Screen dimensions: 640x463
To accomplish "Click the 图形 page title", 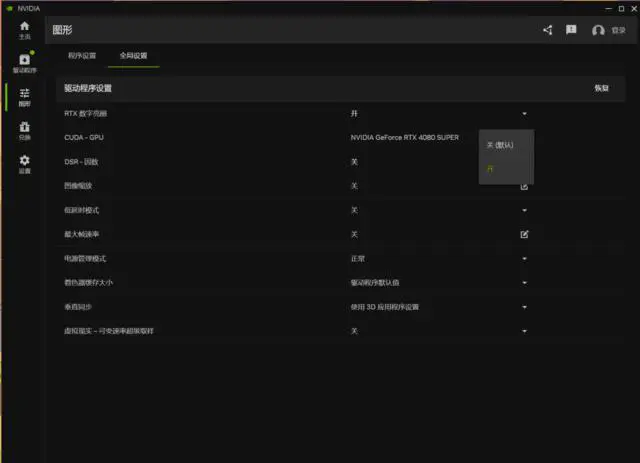I will pos(62,30).
